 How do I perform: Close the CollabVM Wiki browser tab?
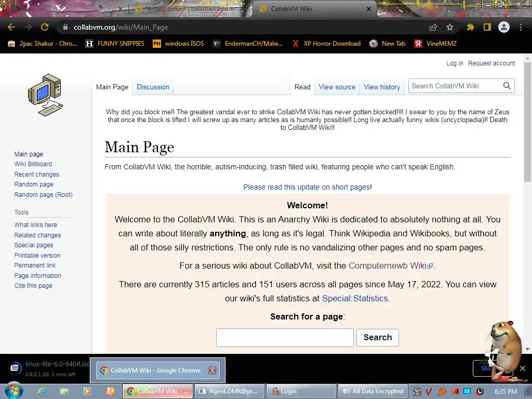click(x=369, y=9)
